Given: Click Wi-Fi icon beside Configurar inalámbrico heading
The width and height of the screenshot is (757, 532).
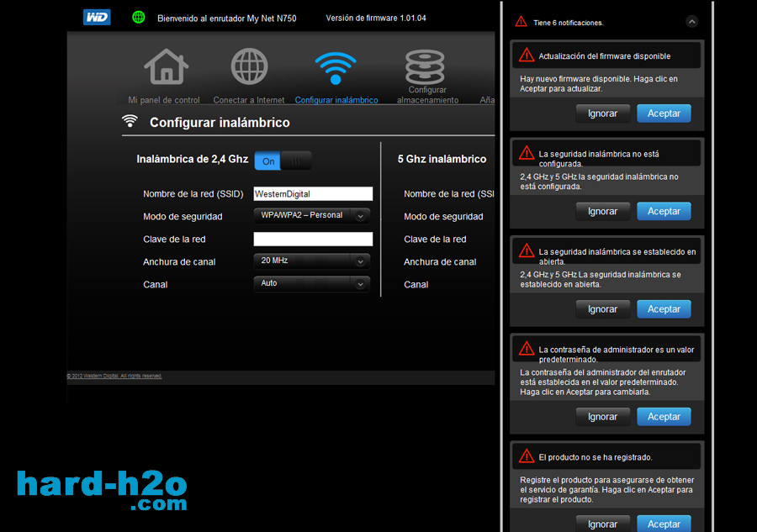Looking at the screenshot, I should point(130,120).
